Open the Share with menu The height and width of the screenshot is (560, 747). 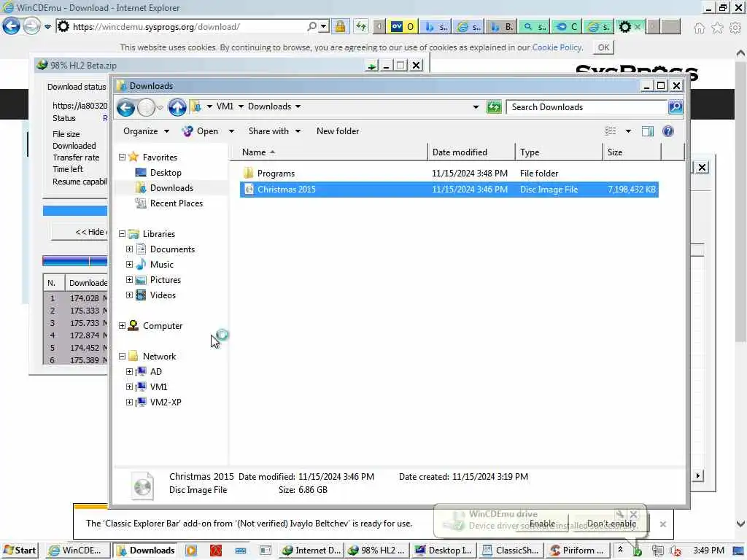pyautogui.click(x=274, y=131)
